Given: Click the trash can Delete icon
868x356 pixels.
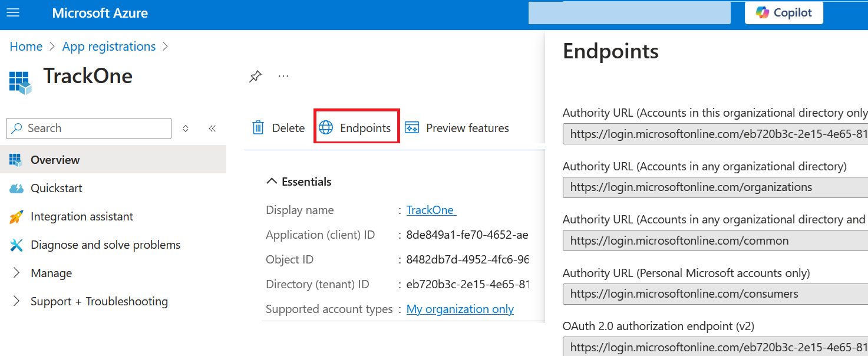Looking at the screenshot, I should tap(258, 128).
